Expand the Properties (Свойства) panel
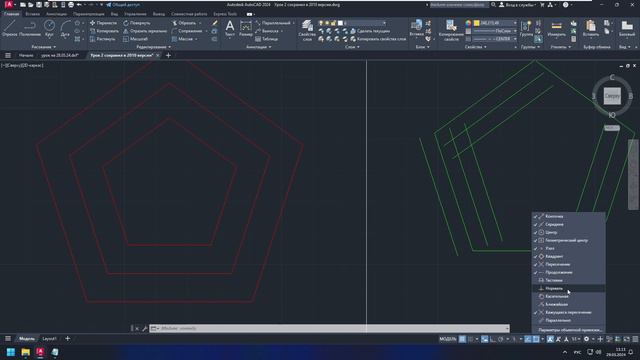The height and width of the screenshot is (360, 640). tap(476, 47)
